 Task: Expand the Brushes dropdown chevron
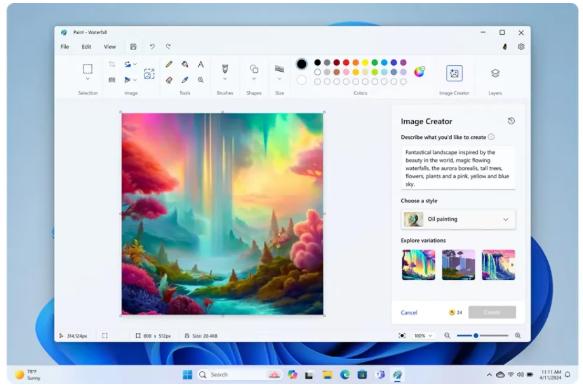pyautogui.click(x=225, y=79)
